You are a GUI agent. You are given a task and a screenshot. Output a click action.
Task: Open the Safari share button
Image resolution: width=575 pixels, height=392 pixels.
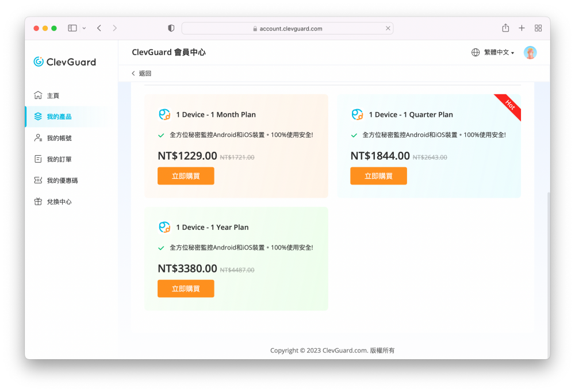505,28
